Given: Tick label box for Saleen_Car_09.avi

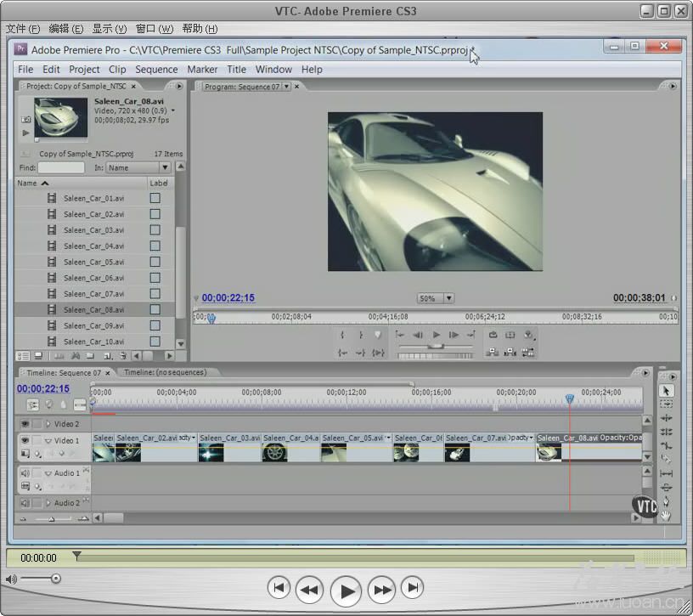Looking at the screenshot, I should pos(155,325).
